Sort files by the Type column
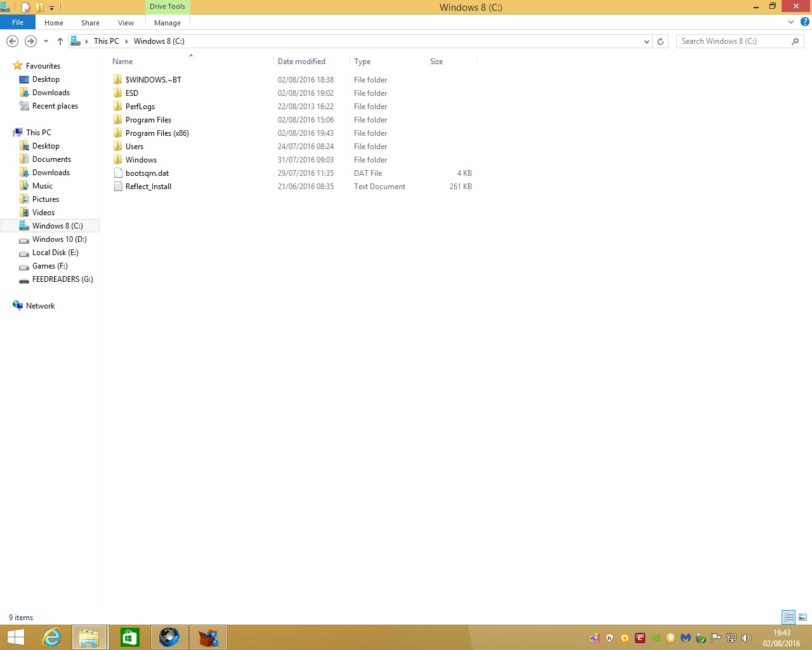812x650 pixels. pyautogui.click(x=362, y=62)
